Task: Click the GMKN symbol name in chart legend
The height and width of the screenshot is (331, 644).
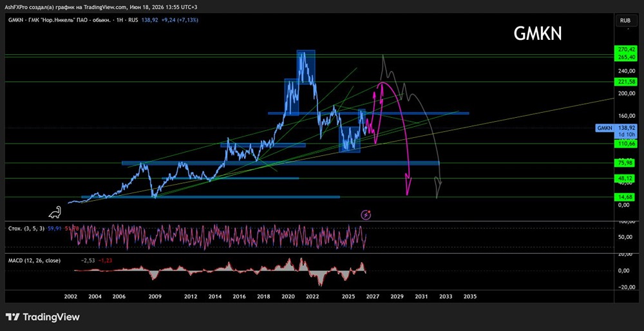Action: tap(17, 20)
